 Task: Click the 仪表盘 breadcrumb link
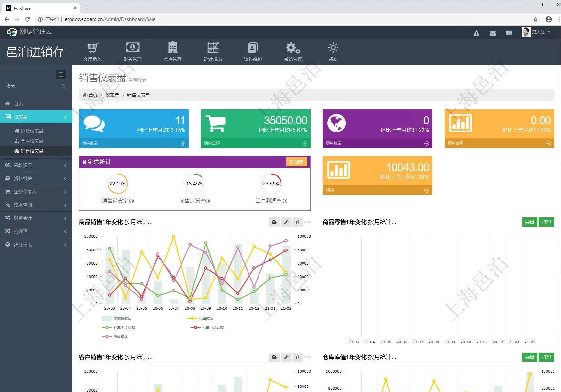(112, 95)
